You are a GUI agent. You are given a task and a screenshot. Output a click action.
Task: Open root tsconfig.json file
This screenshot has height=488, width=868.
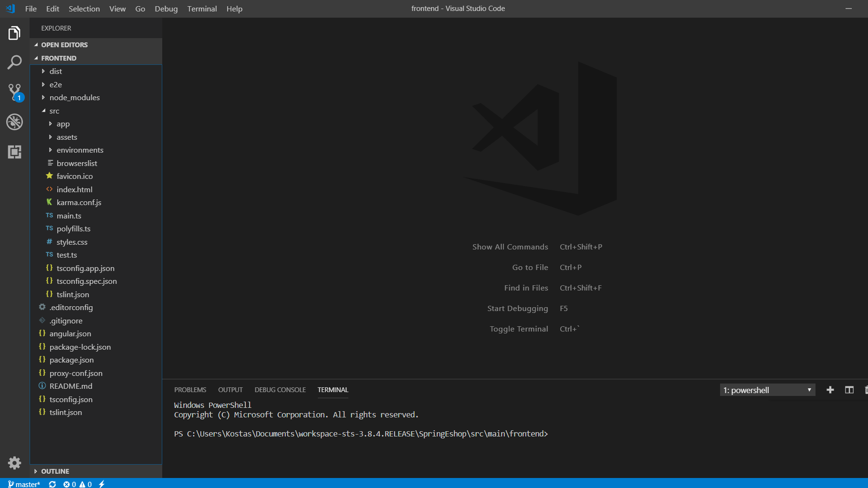pos(95,399)
